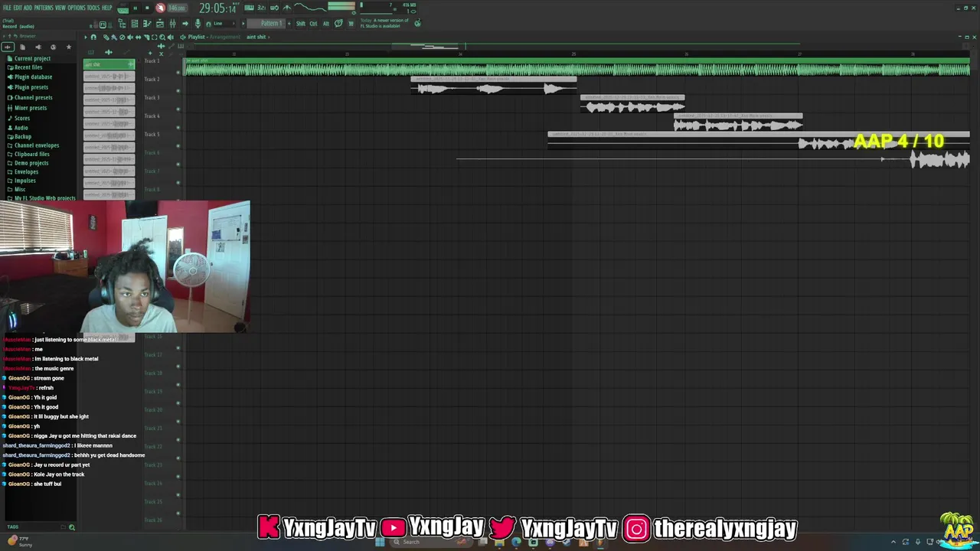
Task: Expand Recent files folder
Action: click(25, 67)
